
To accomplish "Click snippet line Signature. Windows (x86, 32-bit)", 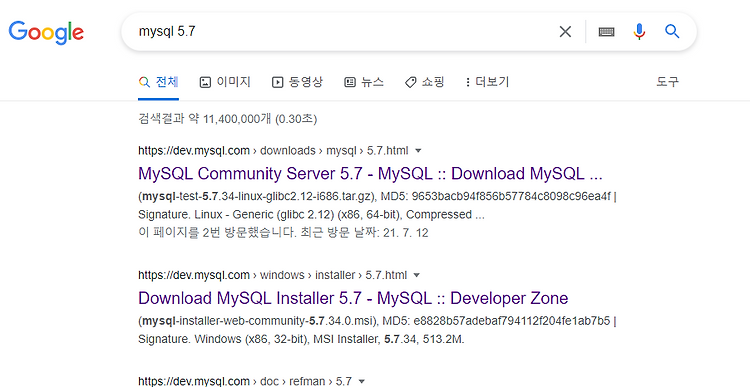I will pos(301,339).
